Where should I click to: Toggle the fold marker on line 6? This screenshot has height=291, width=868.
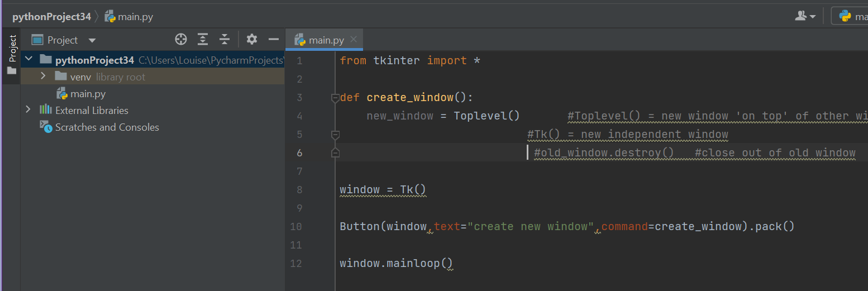point(335,152)
